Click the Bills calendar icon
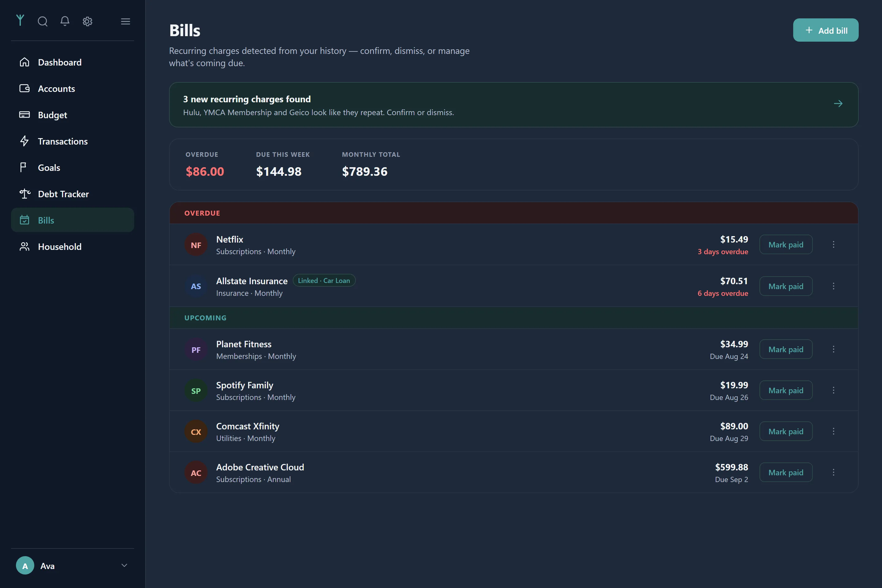The width and height of the screenshot is (882, 588). pos(24,220)
